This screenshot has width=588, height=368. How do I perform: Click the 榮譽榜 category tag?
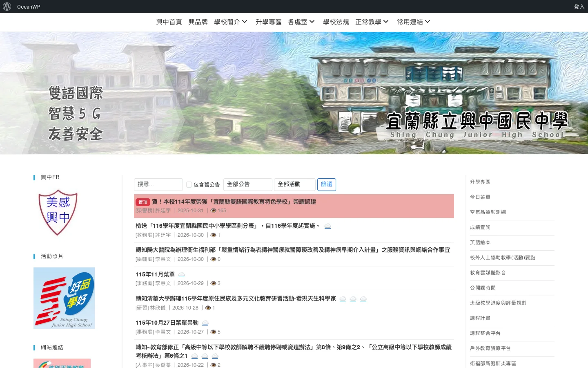[x=145, y=211]
